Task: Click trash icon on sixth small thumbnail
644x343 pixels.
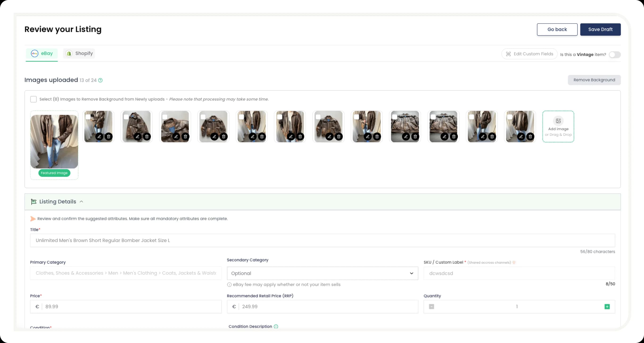Action: pyautogui.click(x=300, y=137)
